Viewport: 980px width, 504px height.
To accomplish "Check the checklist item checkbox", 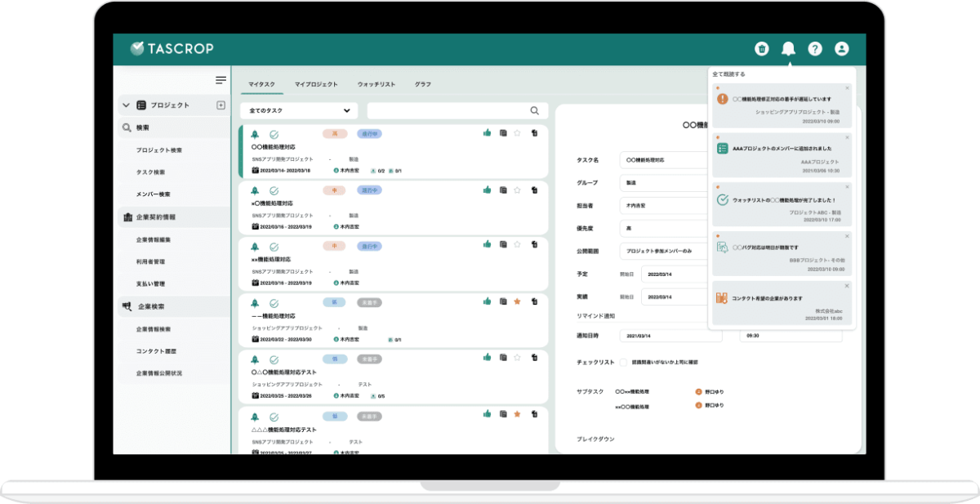I will [x=624, y=362].
